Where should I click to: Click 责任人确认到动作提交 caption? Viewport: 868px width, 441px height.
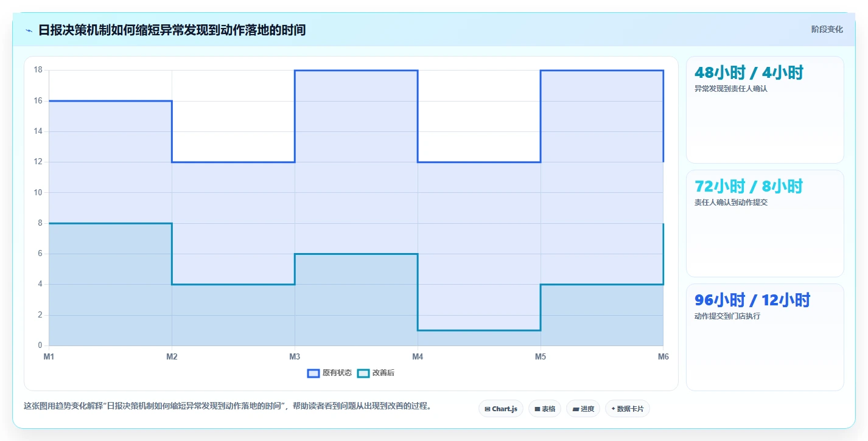[x=731, y=203]
